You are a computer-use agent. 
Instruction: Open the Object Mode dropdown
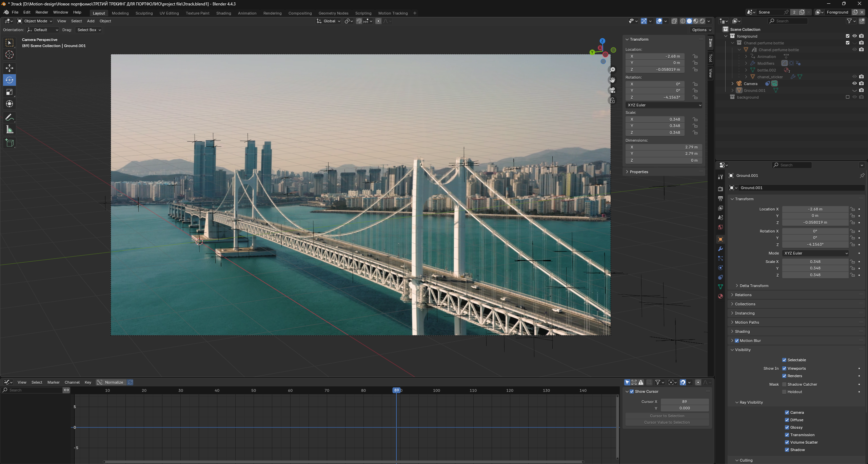[35, 21]
